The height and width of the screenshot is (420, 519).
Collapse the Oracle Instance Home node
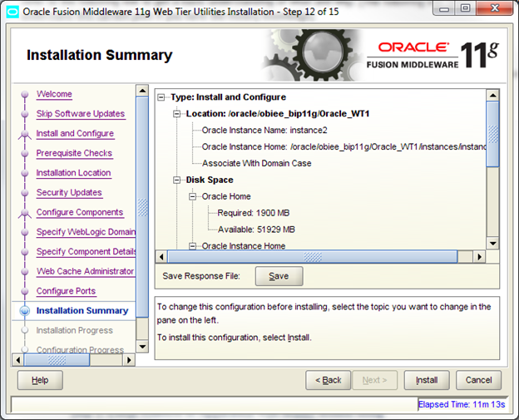coord(194,246)
